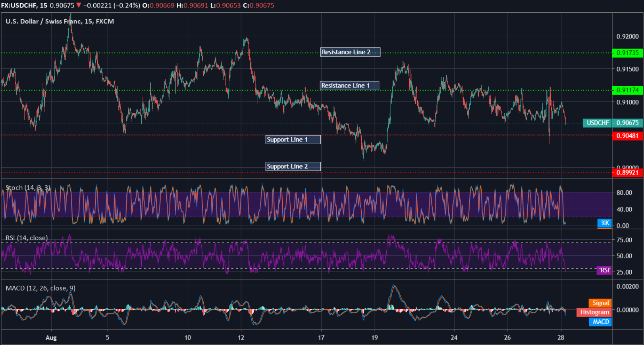Click the USDCHF current price label
644x345 pixels.
(598, 123)
